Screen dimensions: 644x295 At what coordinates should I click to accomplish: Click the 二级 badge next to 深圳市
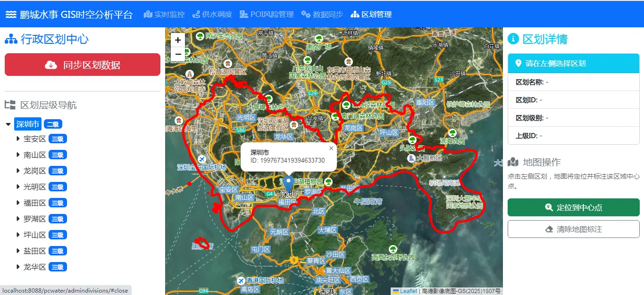click(x=53, y=124)
